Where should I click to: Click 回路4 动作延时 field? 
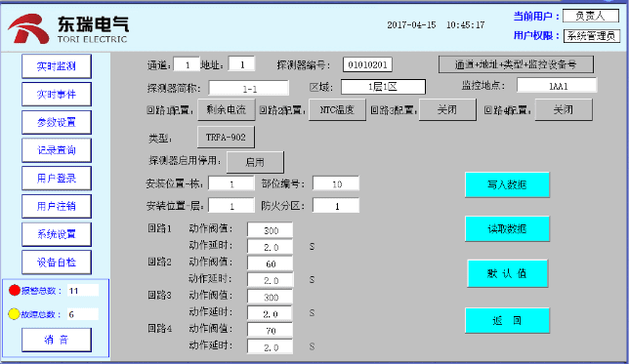click(x=270, y=347)
